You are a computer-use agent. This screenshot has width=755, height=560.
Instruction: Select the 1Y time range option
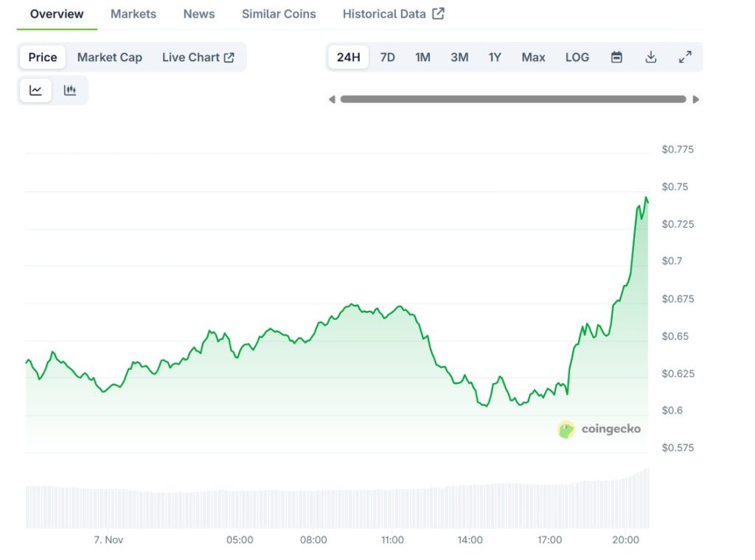coord(495,57)
